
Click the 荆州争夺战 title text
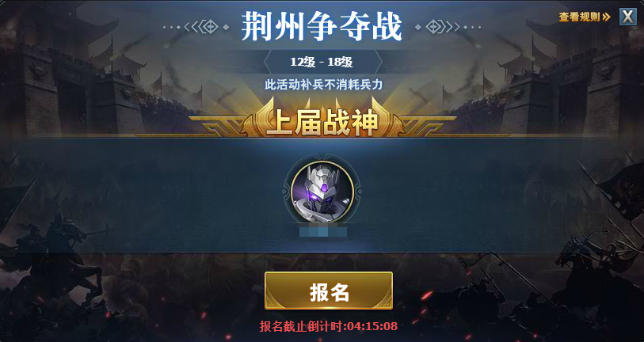click(x=322, y=26)
